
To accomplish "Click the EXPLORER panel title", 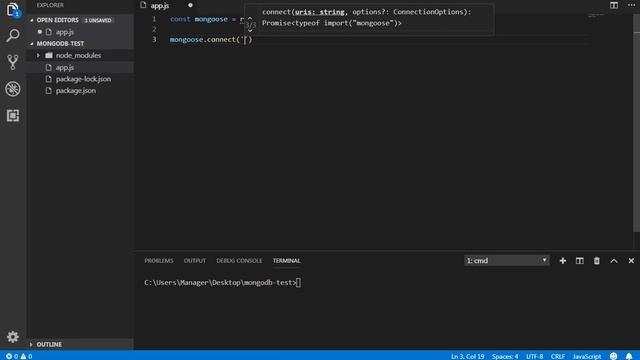I will click(50, 5).
